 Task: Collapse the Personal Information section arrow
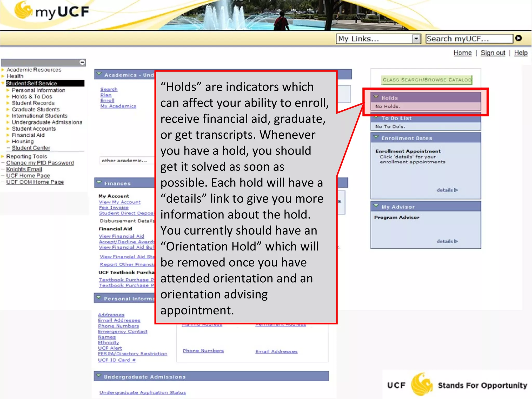tap(99, 298)
